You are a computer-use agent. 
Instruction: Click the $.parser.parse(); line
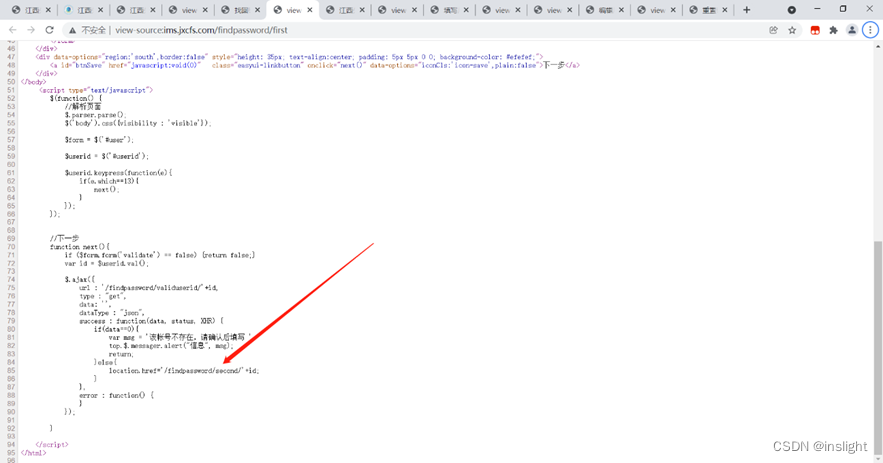(95, 115)
